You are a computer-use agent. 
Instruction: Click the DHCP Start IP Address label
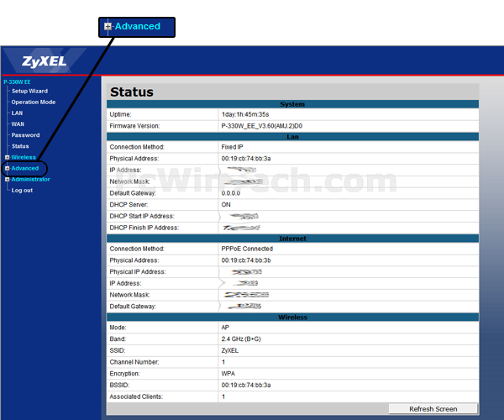[142, 216]
